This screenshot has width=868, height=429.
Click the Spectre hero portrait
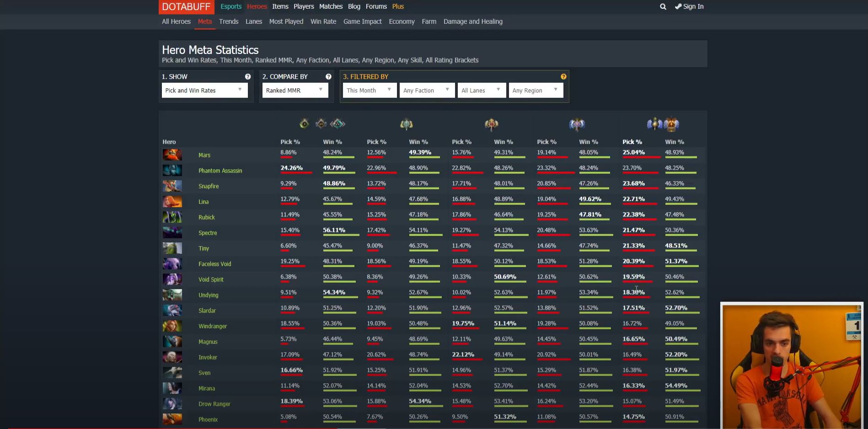point(172,232)
